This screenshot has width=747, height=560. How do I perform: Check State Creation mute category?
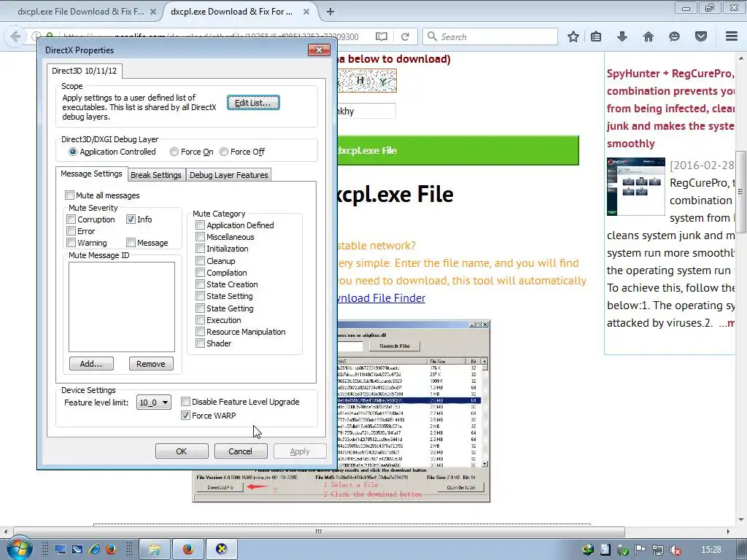(201, 284)
